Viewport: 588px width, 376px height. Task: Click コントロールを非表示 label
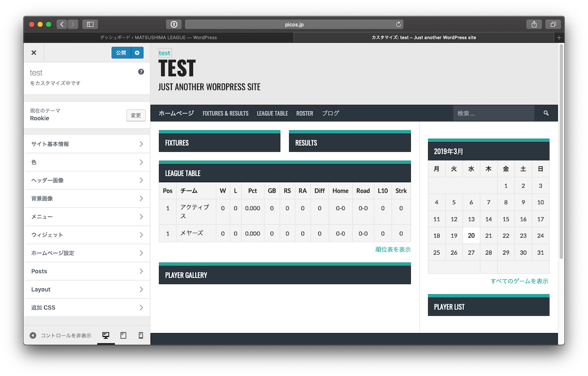pyautogui.click(x=66, y=336)
